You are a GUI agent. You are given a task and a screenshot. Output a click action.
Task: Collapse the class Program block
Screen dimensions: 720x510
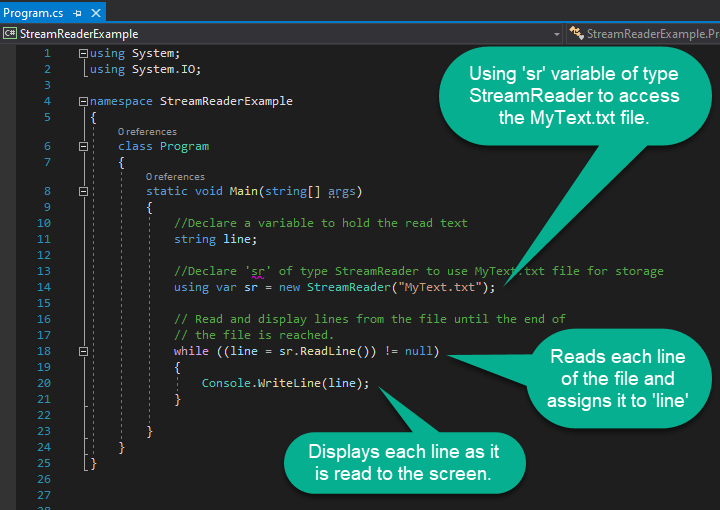pos(83,146)
